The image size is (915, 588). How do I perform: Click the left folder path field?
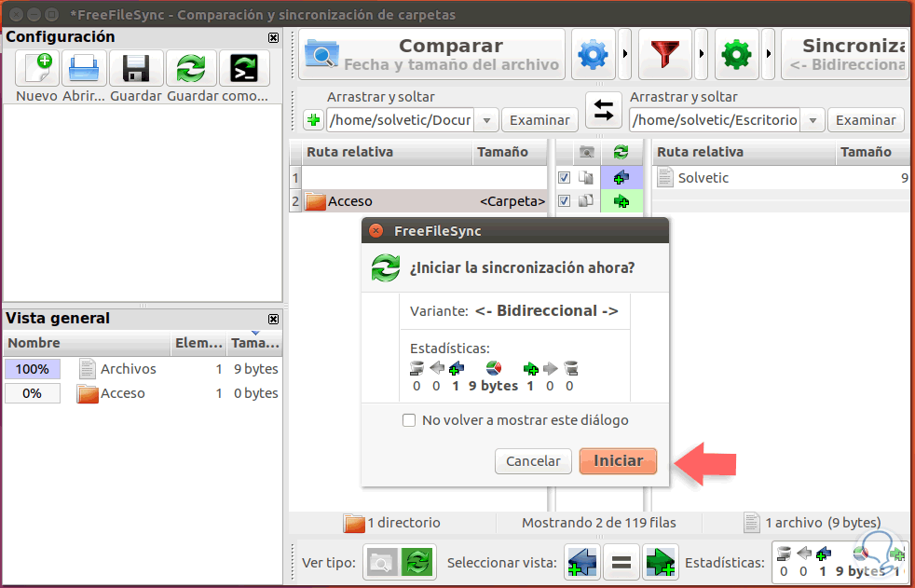pos(401,120)
